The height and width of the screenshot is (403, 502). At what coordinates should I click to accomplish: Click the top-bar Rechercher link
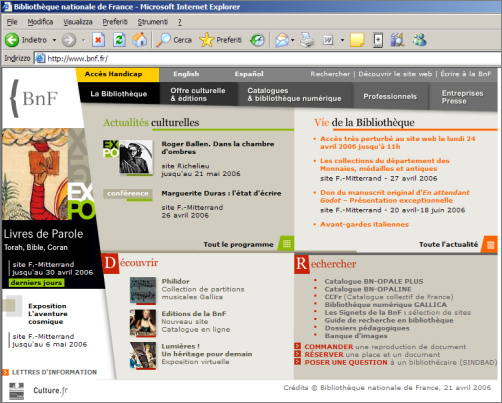[x=330, y=74]
